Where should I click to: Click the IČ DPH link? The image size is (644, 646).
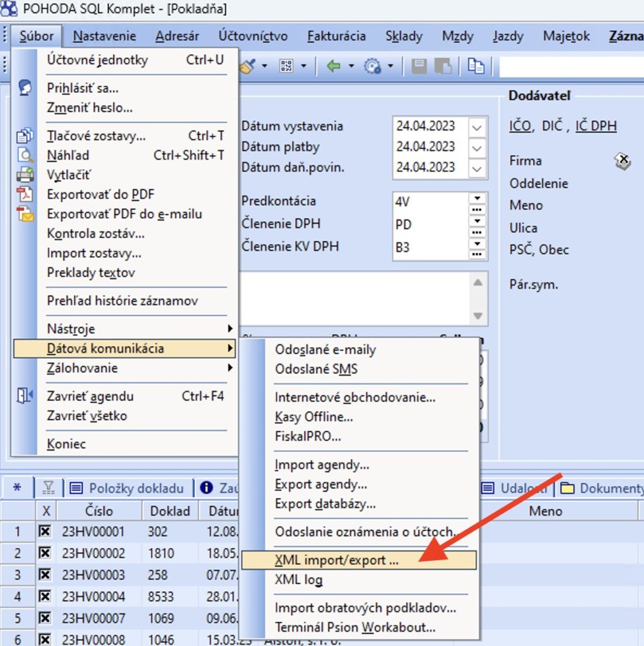pos(596,126)
